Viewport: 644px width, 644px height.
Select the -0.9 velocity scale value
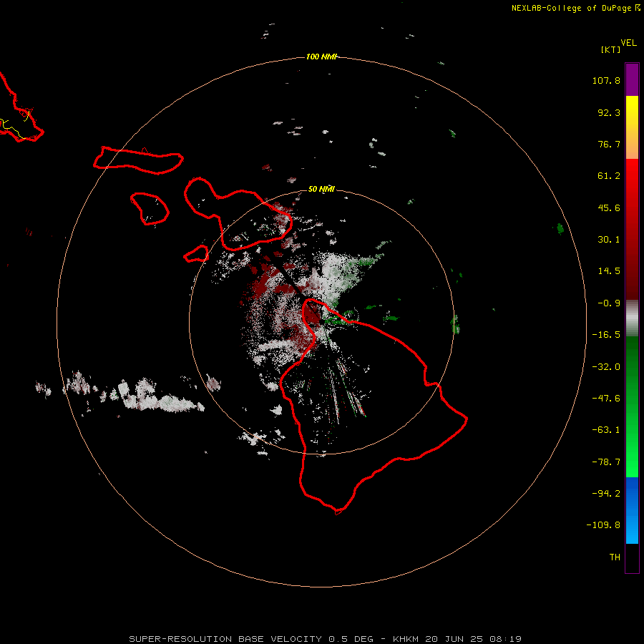[609, 303]
